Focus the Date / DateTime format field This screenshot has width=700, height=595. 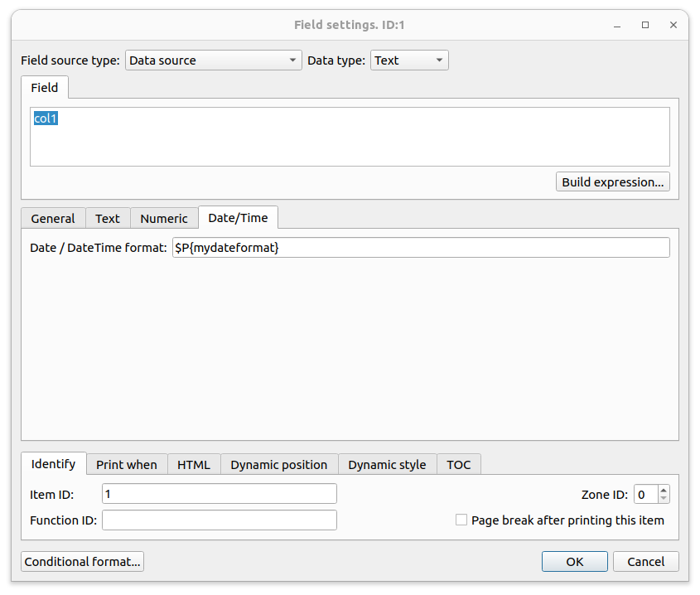(x=421, y=248)
